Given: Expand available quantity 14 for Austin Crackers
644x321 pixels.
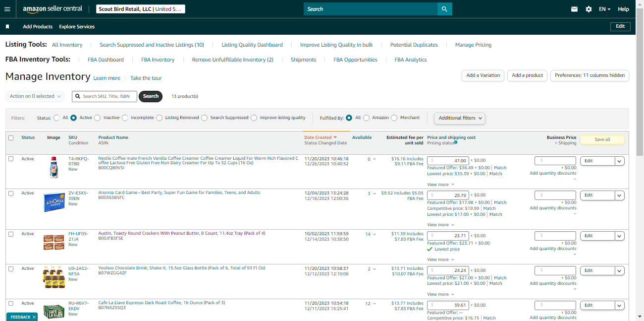Looking at the screenshot, I should tap(370, 234).
